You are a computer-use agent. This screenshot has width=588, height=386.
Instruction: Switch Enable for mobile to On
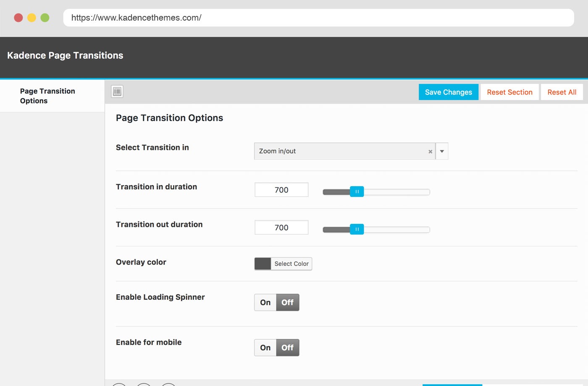point(265,348)
